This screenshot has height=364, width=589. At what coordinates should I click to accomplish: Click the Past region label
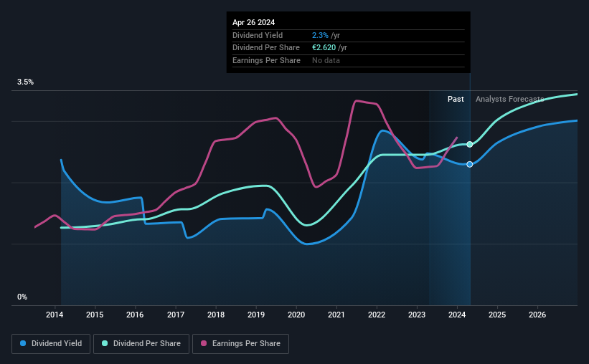(456, 99)
